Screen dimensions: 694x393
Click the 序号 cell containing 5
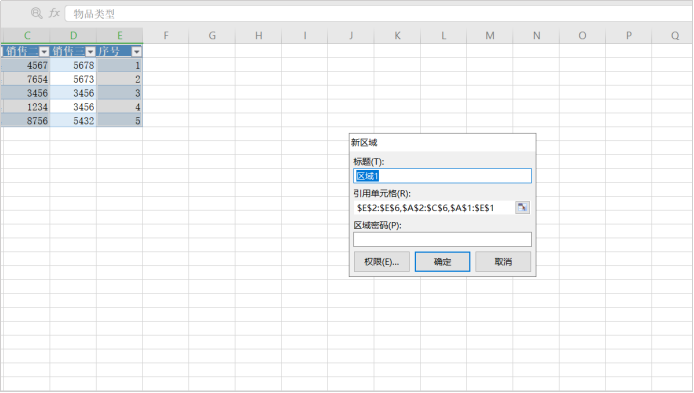point(120,120)
